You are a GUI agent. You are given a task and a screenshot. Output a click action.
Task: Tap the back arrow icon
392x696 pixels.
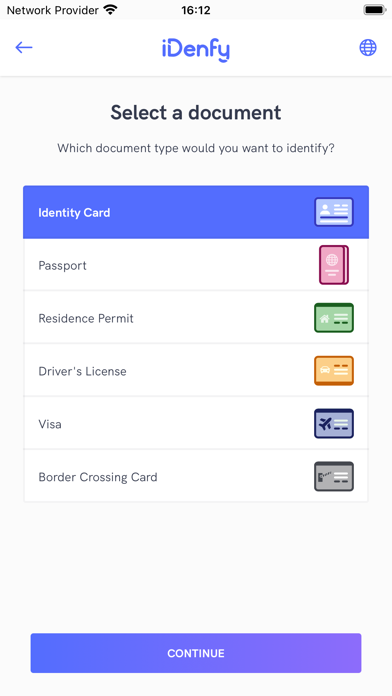pyautogui.click(x=24, y=47)
